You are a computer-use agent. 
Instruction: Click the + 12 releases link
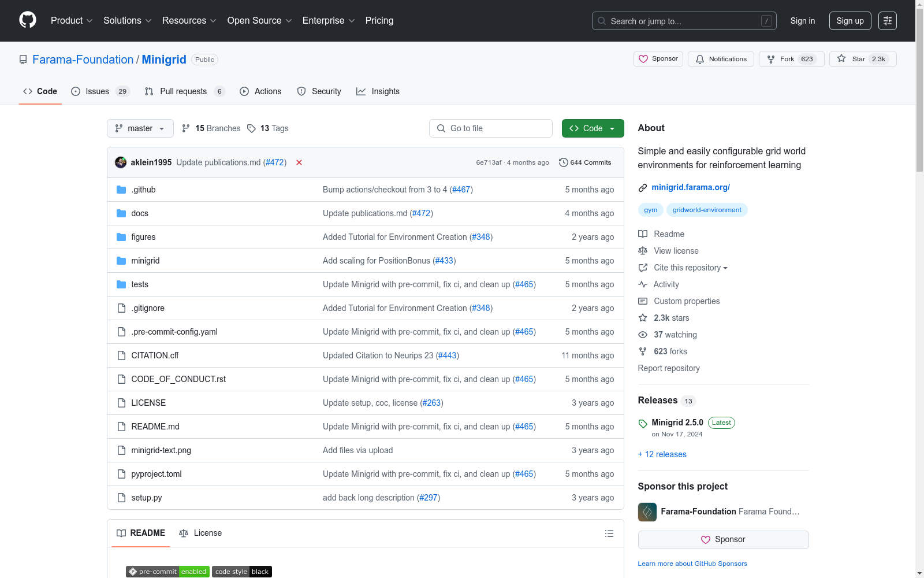click(662, 454)
